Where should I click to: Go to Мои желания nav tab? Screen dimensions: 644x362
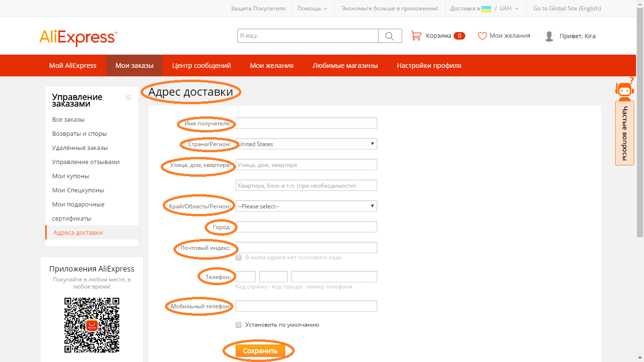point(272,66)
